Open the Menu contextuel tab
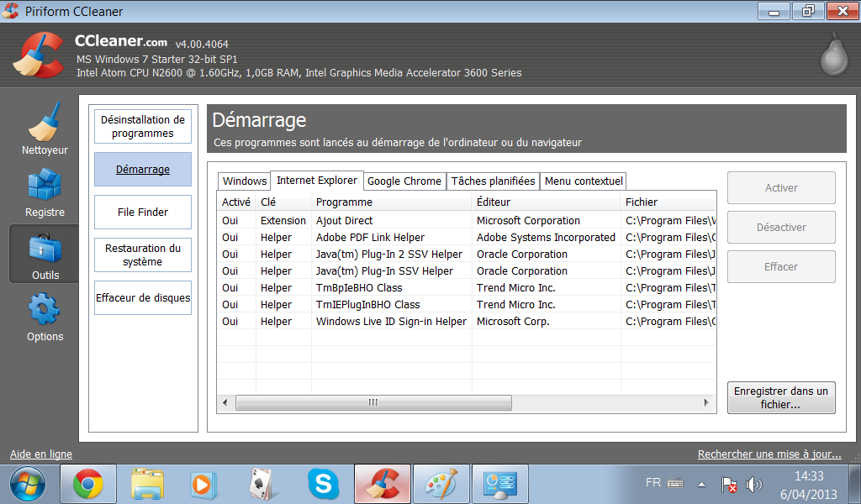This screenshot has width=861, height=504. [x=584, y=181]
